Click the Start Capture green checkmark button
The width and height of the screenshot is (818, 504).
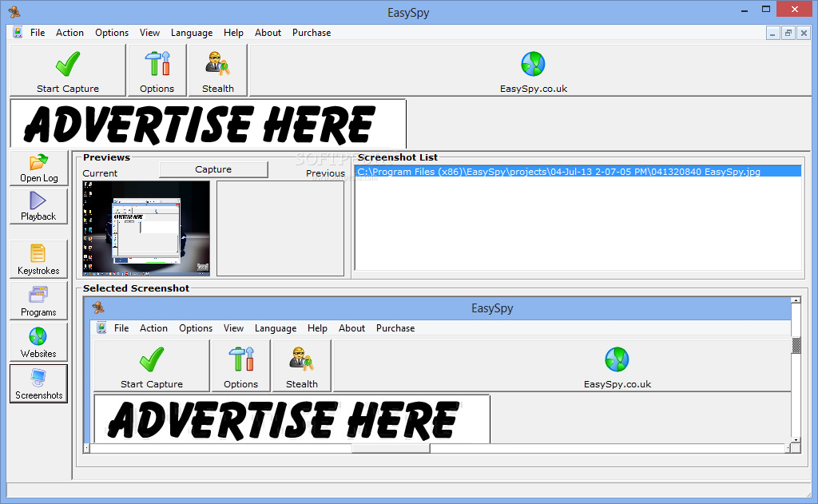click(68, 70)
